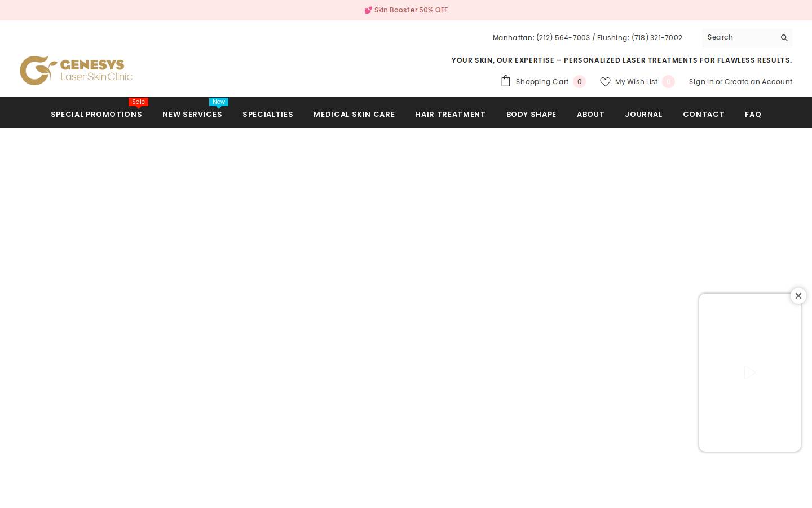The height and width of the screenshot is (508, 812).
Task: Play the floating video widget
Action: tap(750, 373)
